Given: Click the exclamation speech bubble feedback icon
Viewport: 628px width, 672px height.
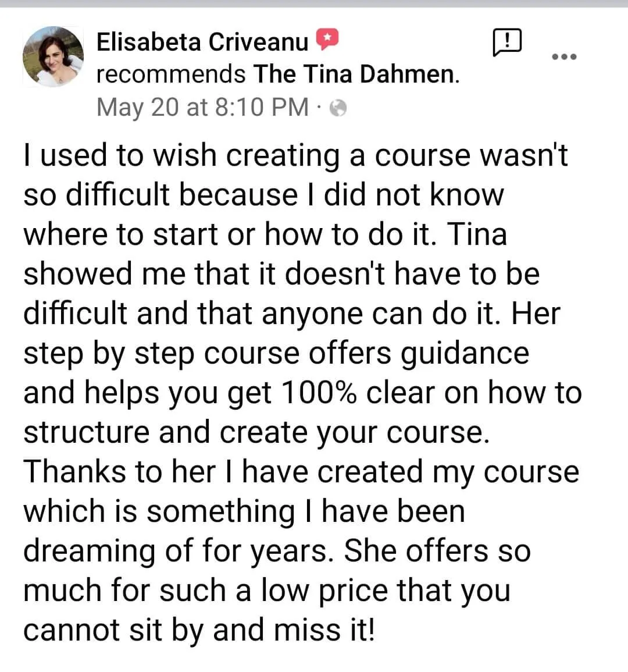Looking at the screenshot, I should (x=506, y=42).
